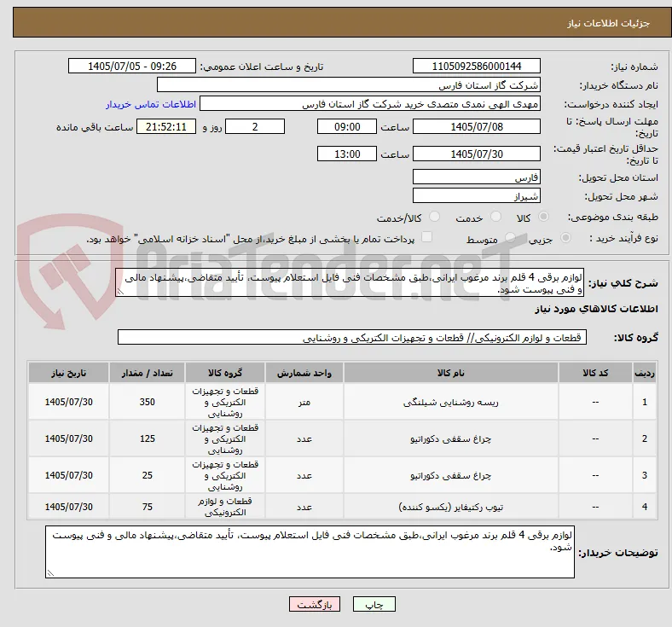Click the تاریخ نیاز column header
This screenshot has height=627, width=672.
click(x=68, y=373)
